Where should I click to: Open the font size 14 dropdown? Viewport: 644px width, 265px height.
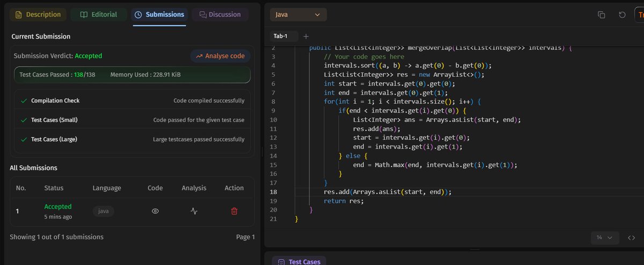(604, 238)
